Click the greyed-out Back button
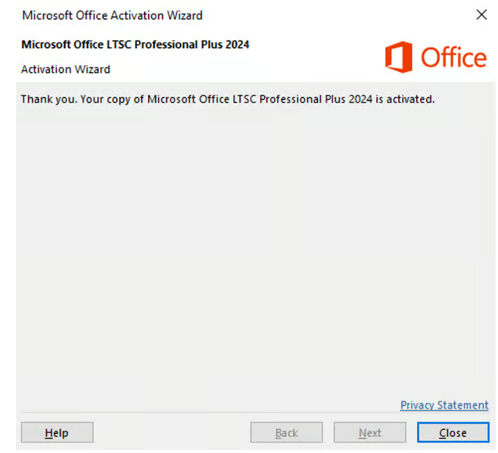Image resolution: width=498 pixels, height=453 pixels. 286,432
